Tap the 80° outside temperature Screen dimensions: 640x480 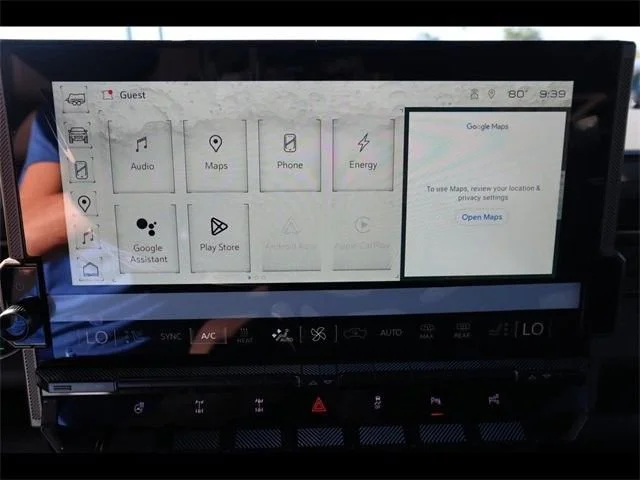(x=517, y=94)
